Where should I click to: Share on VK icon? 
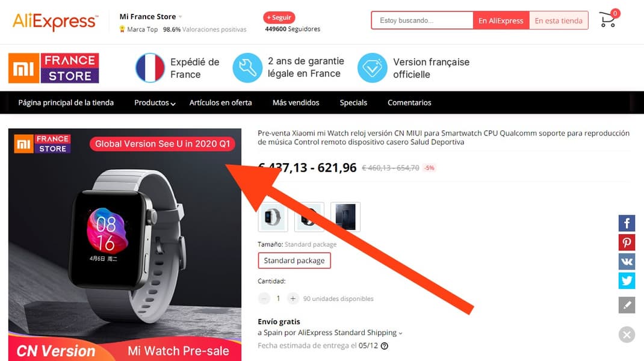click(x=627, y=261)
